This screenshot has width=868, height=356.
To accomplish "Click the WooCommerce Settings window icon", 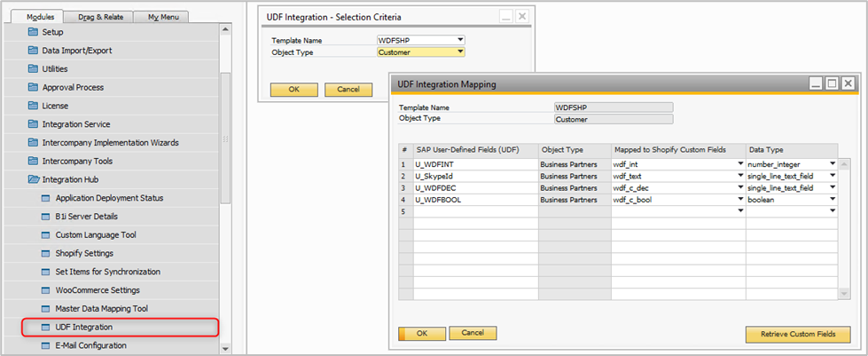I will coord(47,290).
